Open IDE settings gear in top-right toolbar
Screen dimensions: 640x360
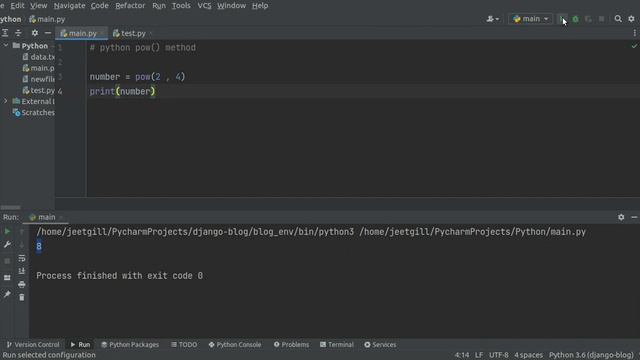[x=631, y=19]
